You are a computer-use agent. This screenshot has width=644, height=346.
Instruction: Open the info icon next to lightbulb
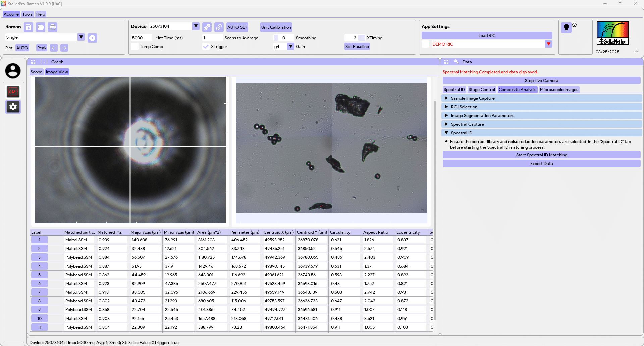tap(574, 25)
